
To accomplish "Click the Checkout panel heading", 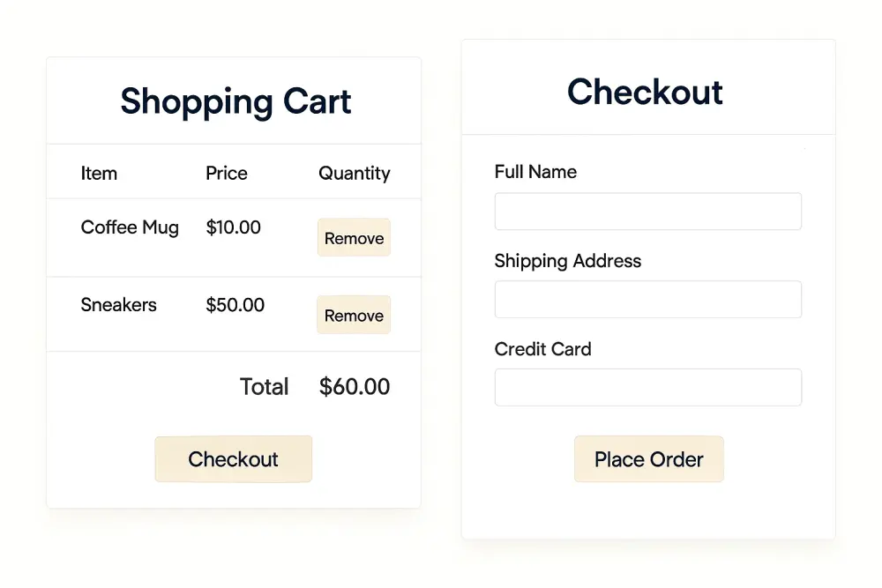I will pyautogui.click(x=646, y=92).
